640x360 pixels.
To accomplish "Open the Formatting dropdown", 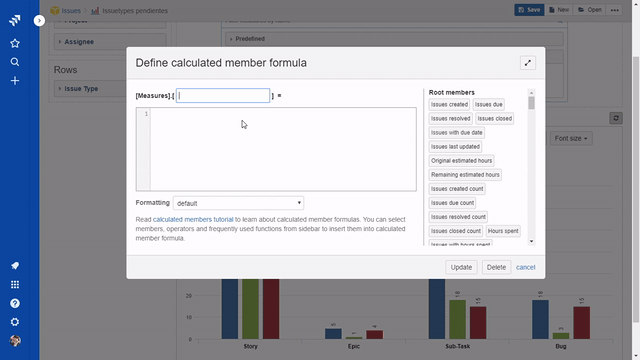I will point(238,203).
